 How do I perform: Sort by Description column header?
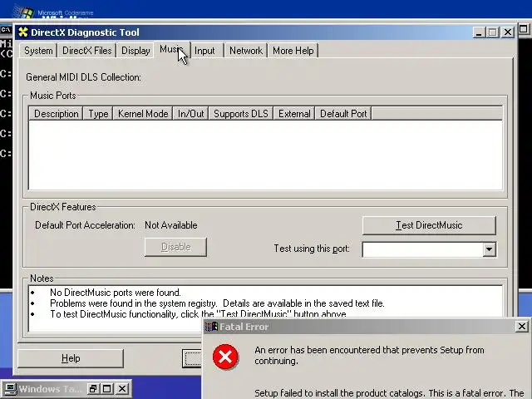pyautogui.click(x=57, y=114)
